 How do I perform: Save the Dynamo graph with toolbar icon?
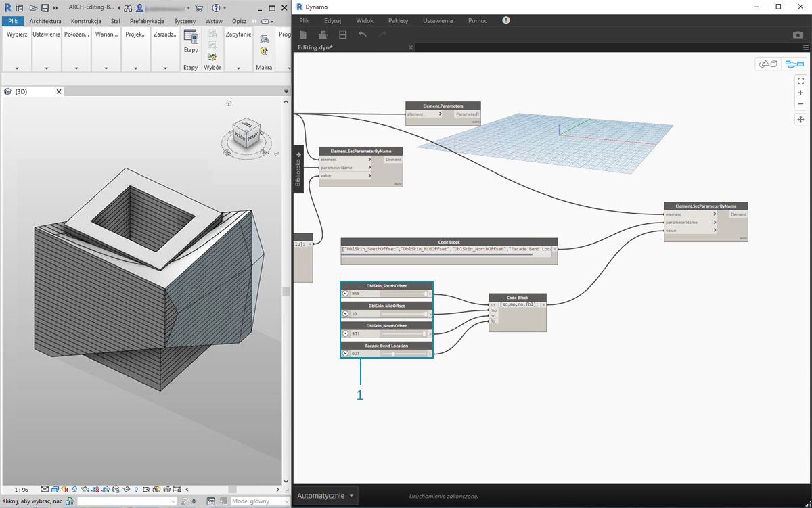pos(343,34)
